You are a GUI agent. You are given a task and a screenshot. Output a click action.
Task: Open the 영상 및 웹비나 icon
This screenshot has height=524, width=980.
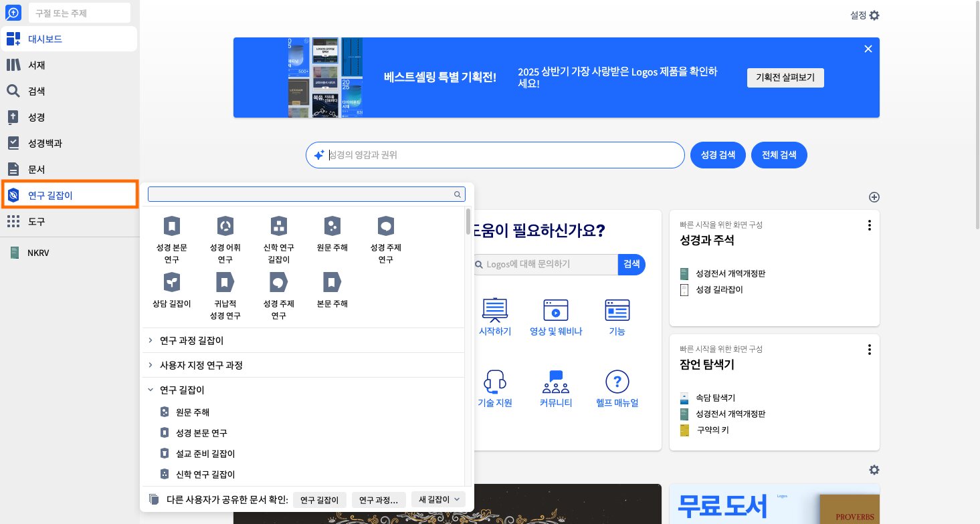(555, 317)
